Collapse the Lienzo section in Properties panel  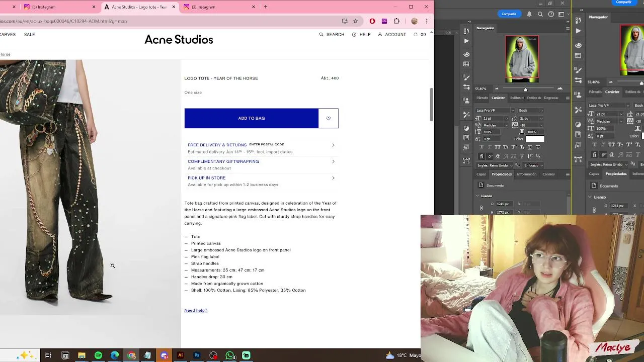pos(477,196)
